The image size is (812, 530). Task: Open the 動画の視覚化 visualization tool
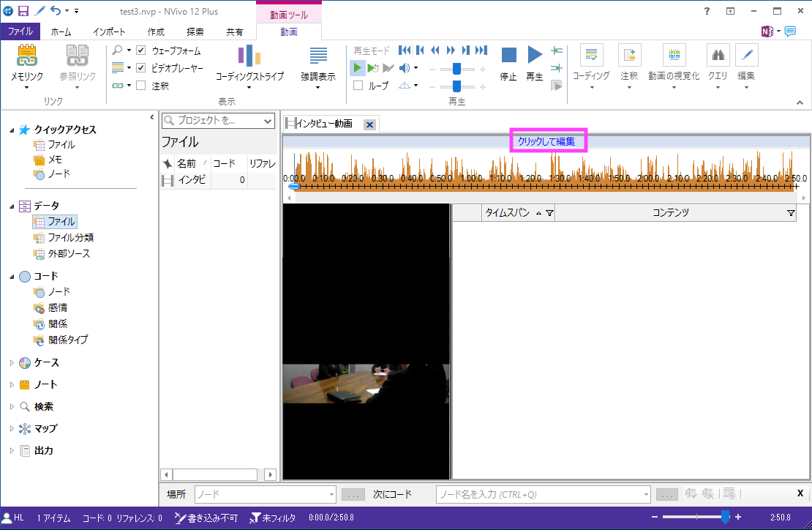coord(674,57)
